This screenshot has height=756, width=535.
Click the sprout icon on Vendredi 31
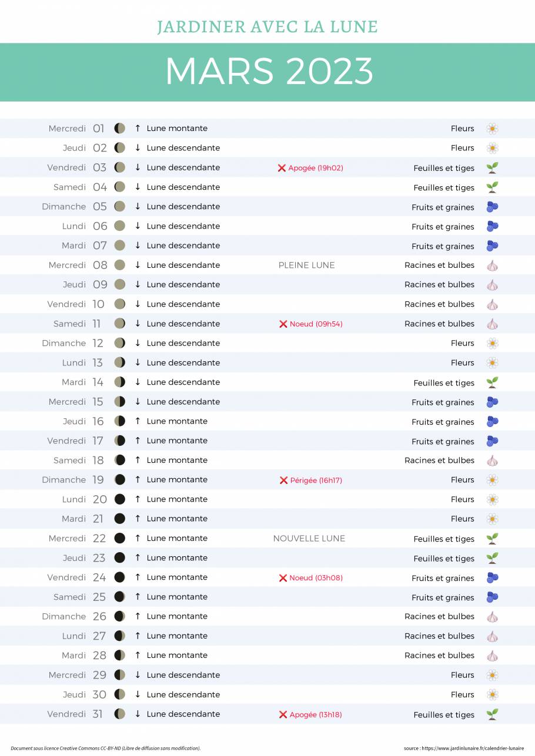[492, 714]
